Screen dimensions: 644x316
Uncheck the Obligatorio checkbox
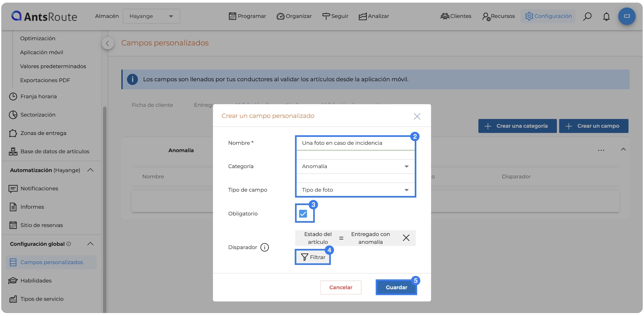tap(303, 214)
